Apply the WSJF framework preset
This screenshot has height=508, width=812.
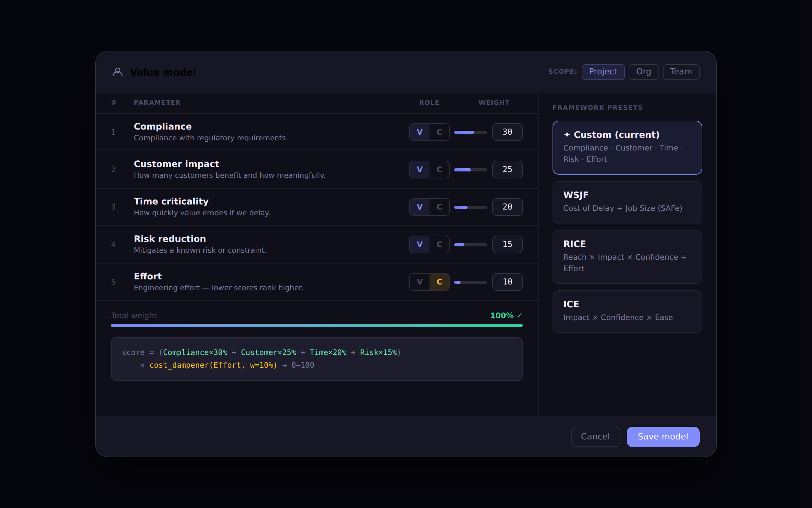coord(627,202)
